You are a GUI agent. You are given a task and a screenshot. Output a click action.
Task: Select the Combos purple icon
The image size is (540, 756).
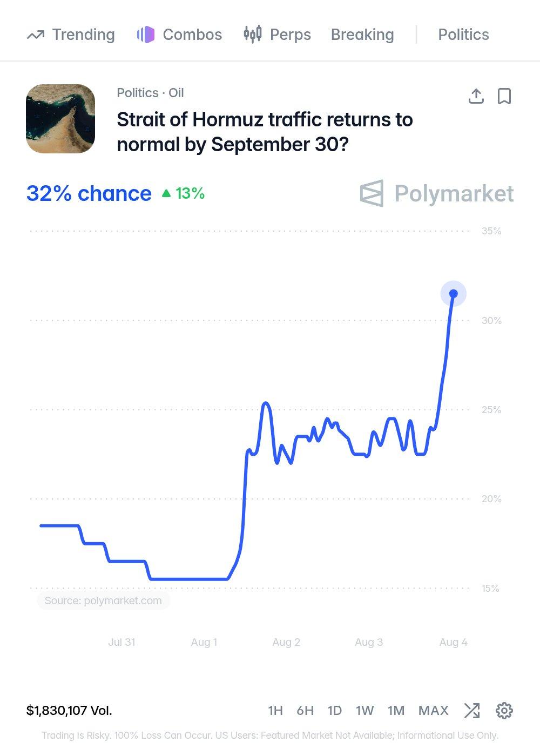pos(146,35)
